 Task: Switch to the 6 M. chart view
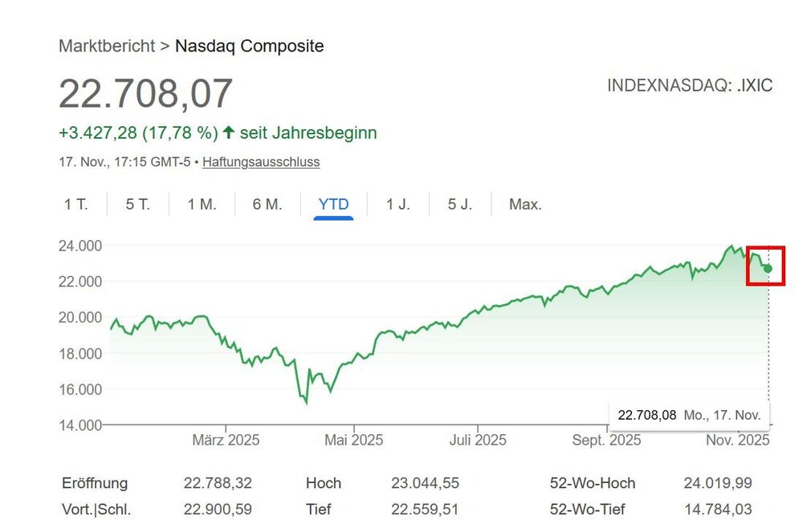[x=266, y=205]
